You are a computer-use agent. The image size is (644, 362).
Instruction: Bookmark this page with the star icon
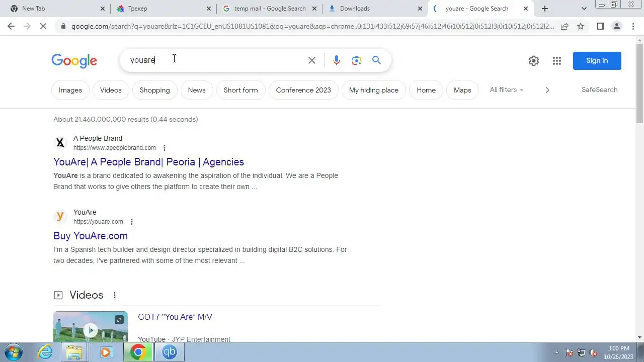(x=581, y=26)
